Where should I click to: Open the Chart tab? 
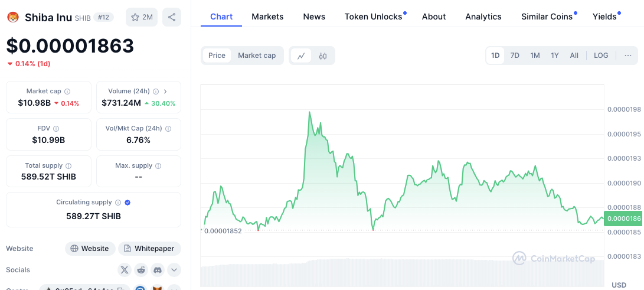click(221, 17)
